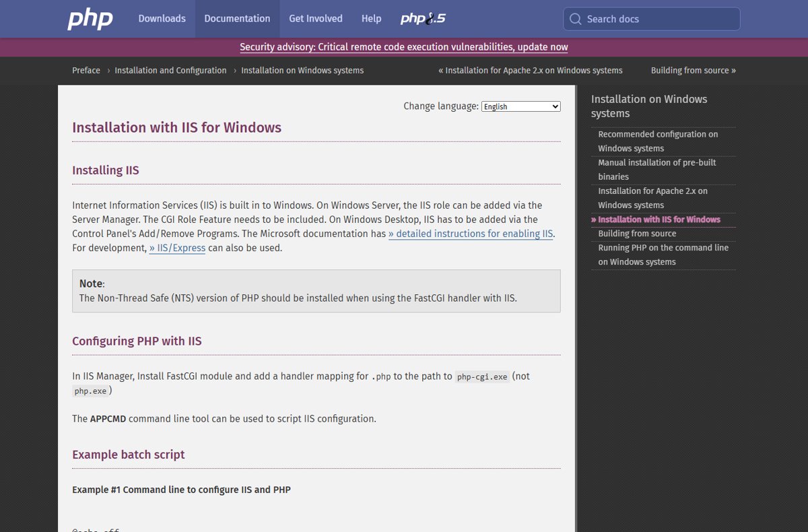Click the search magnifier icon
This screenshot has height=532, width=808.
pos(575,19)
